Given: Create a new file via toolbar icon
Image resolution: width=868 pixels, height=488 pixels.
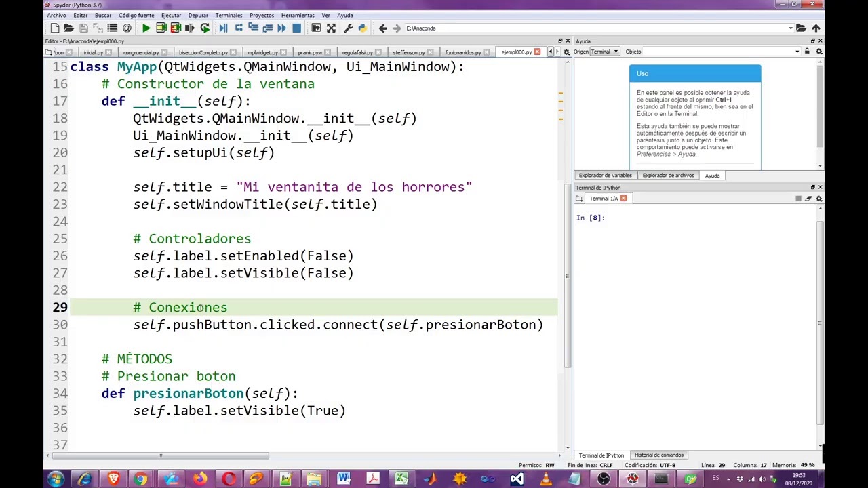Looking at the screenshot, I should [x=55, y=28].
